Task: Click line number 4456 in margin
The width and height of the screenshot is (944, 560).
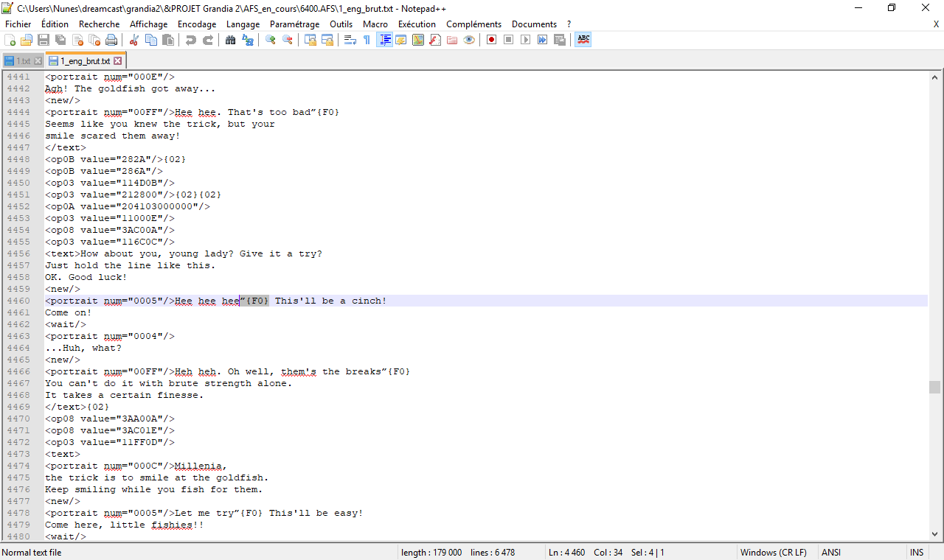Action: pos(18,253)
